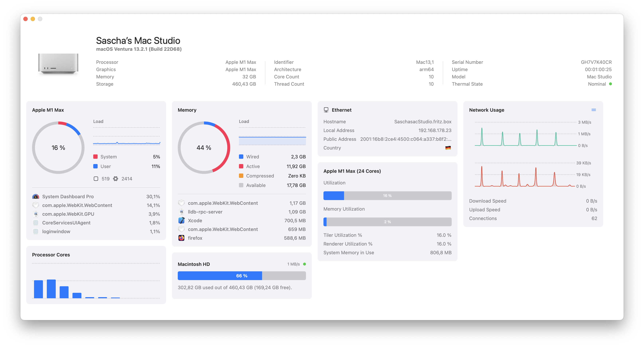Click the Architecture arm64 value
The height and width of the screenshot is (347, 644).
pyautogui.click(x=427, y=69)
